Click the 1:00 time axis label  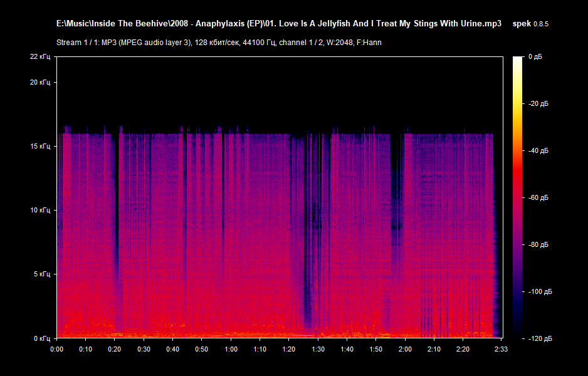[231, 349]
